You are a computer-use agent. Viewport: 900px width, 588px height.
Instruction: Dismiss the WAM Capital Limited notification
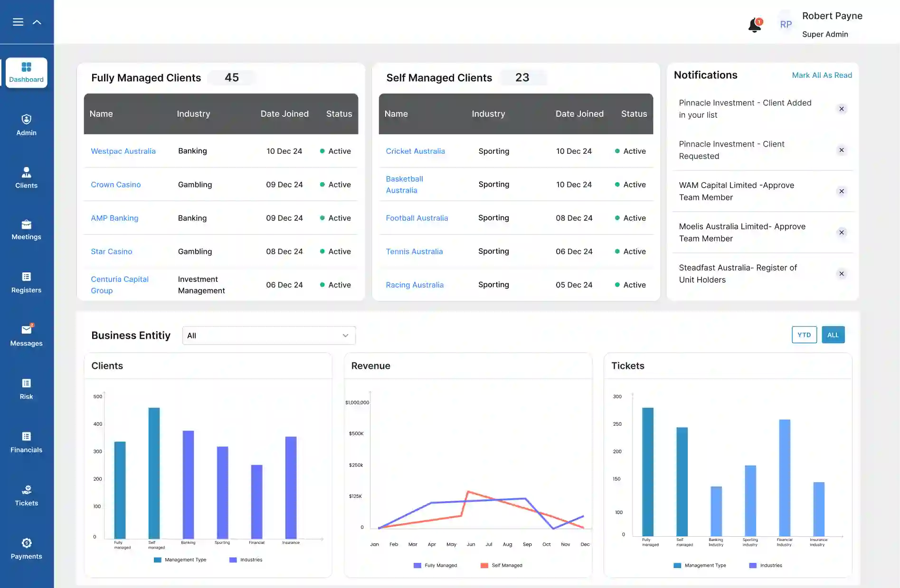click(841, 191)
